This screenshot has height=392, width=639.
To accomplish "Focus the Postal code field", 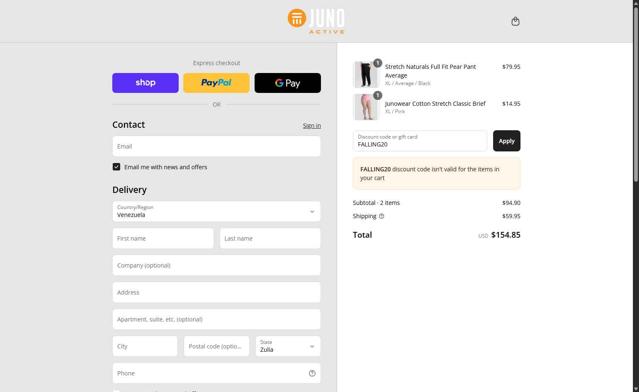I will coord(216,346).
